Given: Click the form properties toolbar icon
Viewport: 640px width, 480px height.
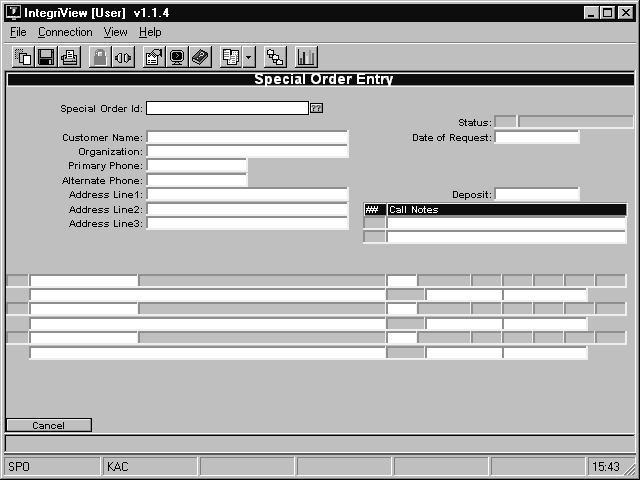Looking at the screenshot, I should [x=154, y=57].
